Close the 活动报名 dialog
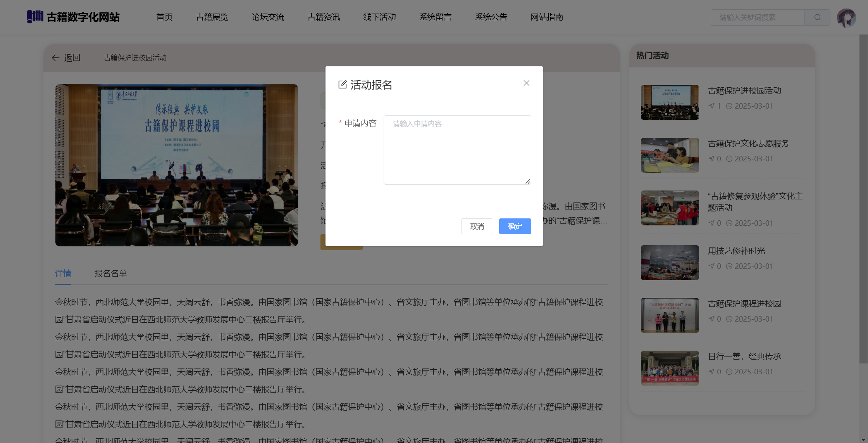The width and height of the screenshot is (868, 443). [x=526, y=83]
